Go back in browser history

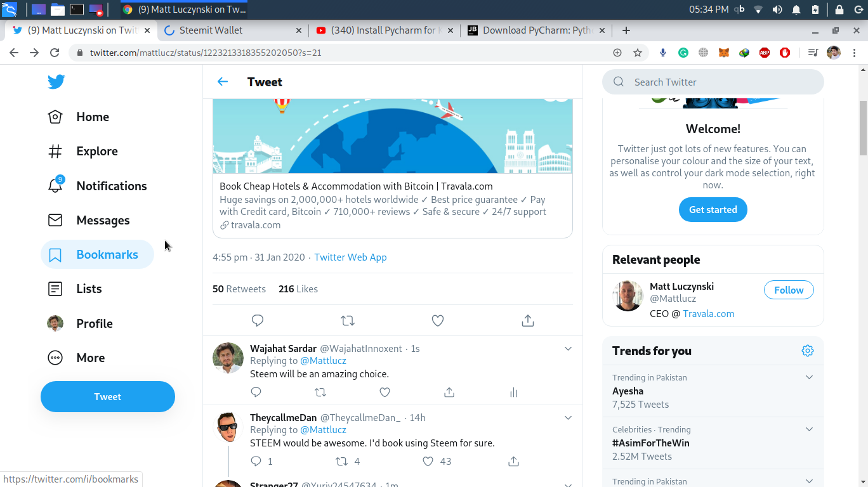click(x=14, y=53)
